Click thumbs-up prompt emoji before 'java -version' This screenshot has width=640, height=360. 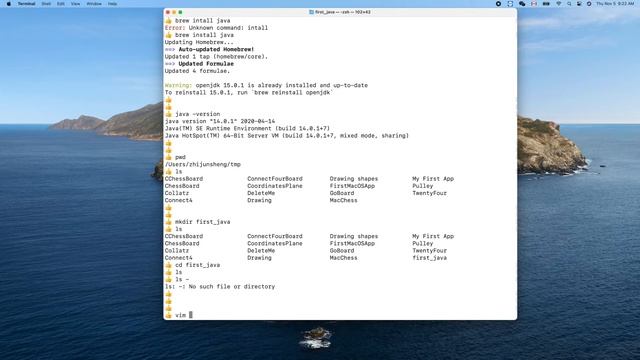coord(169,114)
